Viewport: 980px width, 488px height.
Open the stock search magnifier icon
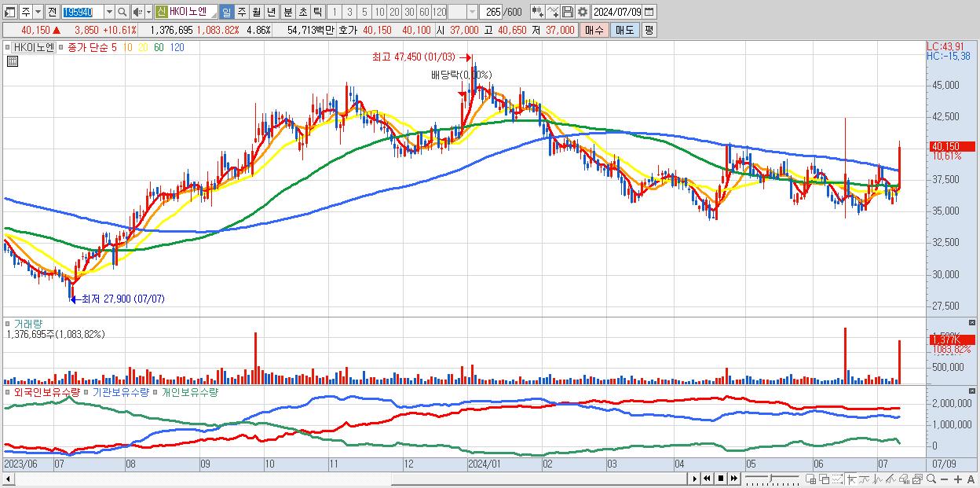point(122,12)
